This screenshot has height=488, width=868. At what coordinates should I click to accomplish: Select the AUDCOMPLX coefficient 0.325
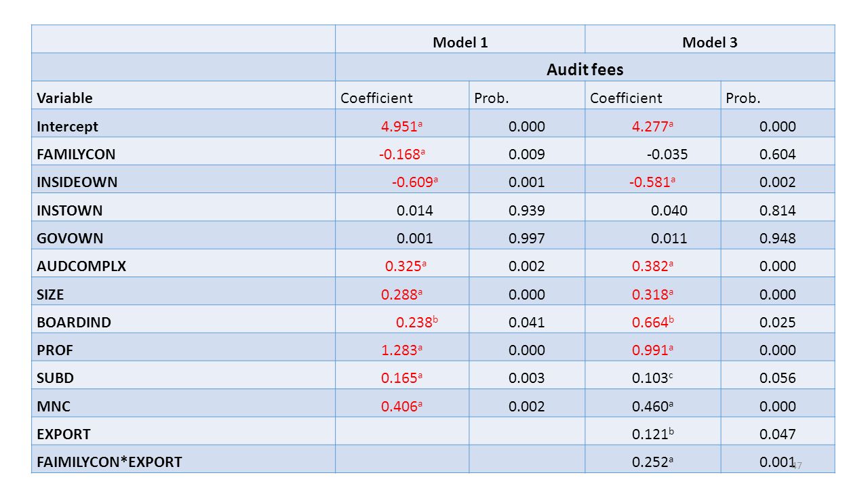point(406,266)
